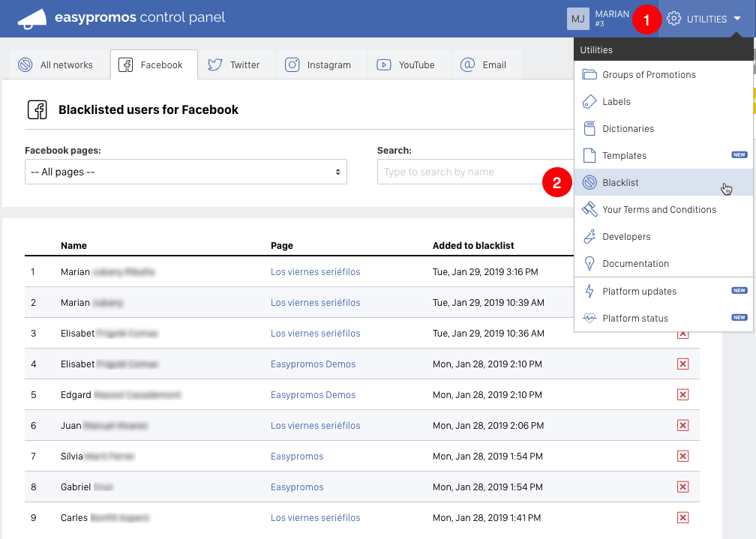
Task: Open Developers from Utilities menu
Action: click(664, 237)
